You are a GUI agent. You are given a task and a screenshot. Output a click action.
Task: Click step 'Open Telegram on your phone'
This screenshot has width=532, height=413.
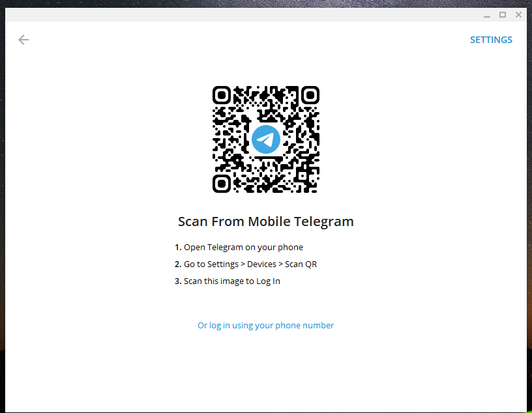(239, 247)
